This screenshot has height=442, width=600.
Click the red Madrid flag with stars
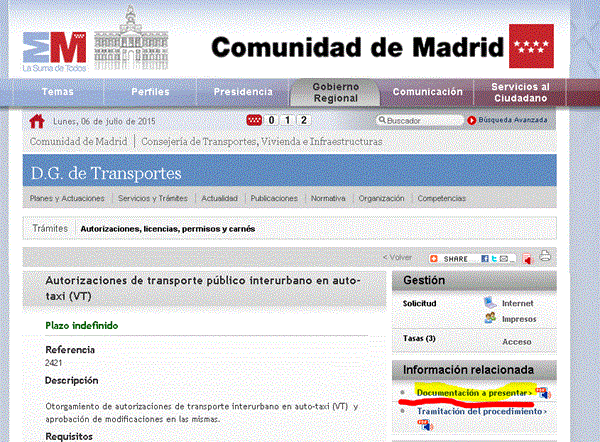tap(531, 46)
